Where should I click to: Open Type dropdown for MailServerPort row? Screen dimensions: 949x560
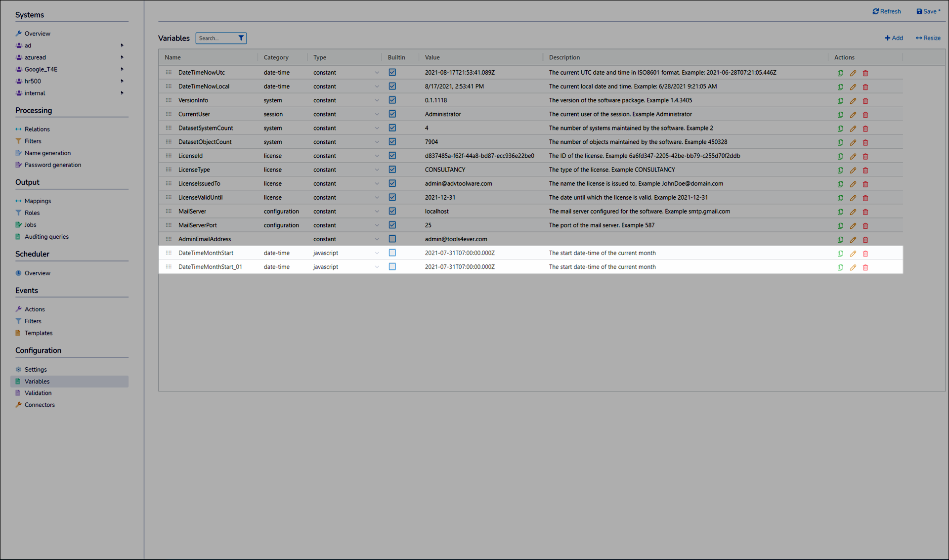[377, 225]
